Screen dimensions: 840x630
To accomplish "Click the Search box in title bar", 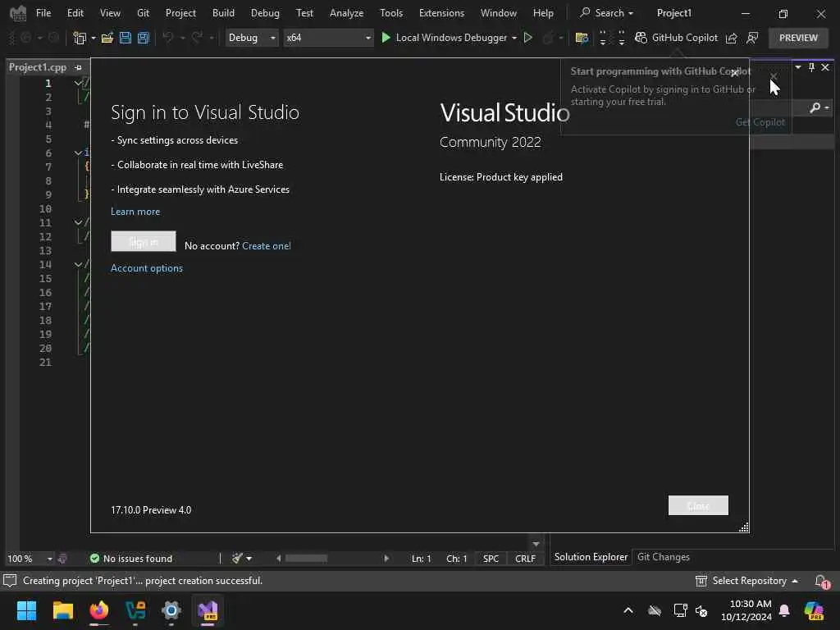I will tap(606, 13).
